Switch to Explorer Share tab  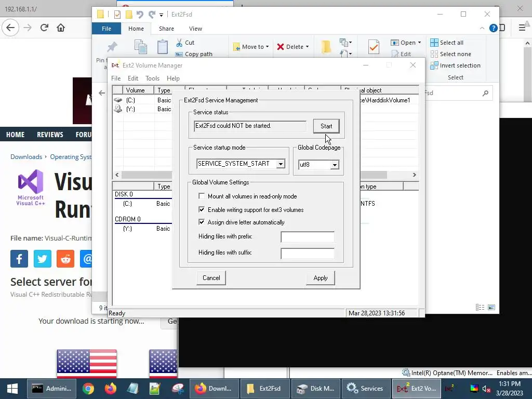166,29
